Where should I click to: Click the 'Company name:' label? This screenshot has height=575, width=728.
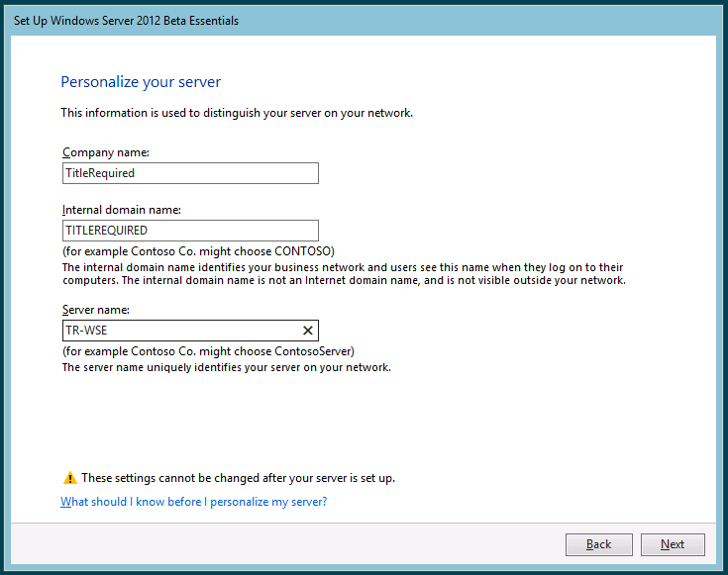(x=105, y=152)
